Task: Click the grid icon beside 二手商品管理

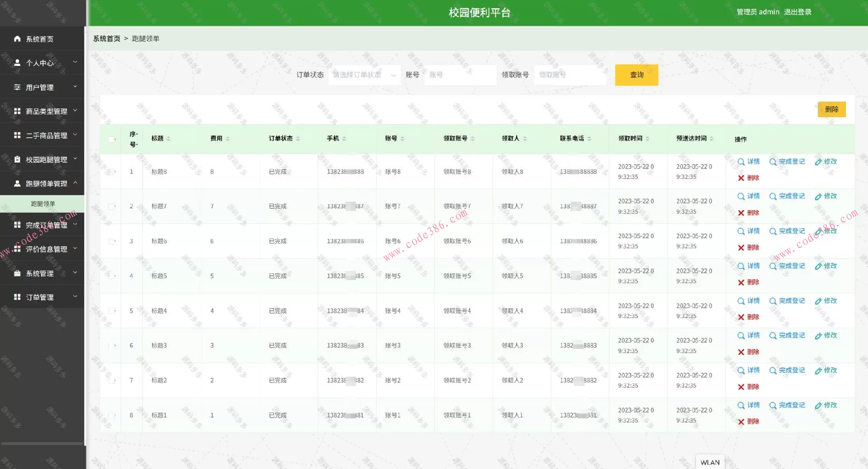Action: [x=17, y=135]
